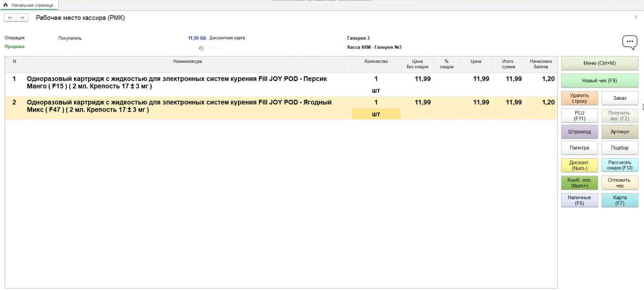
Task: Click the Артикул button
Action: 620,132
